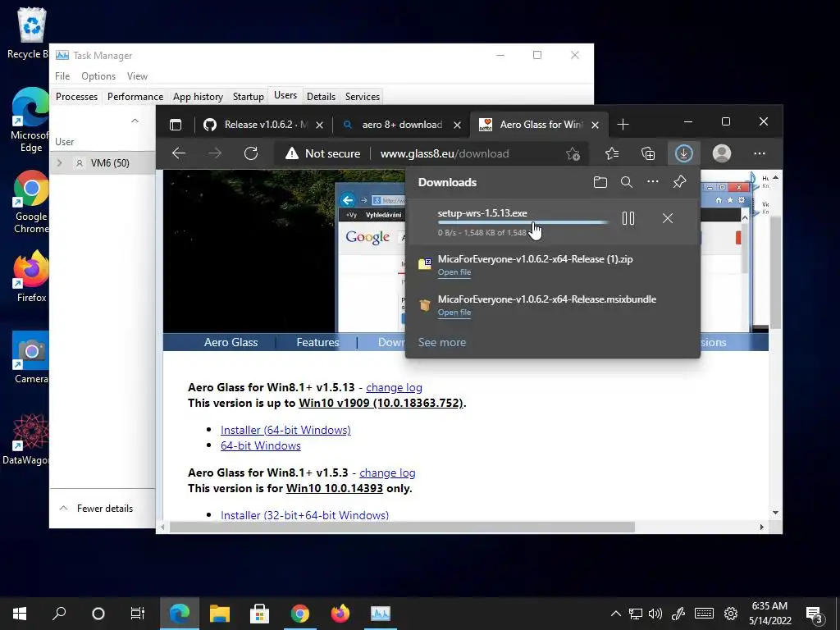
Task: Open the 64-bit Windows download link
Action: (x=260, y=445)
